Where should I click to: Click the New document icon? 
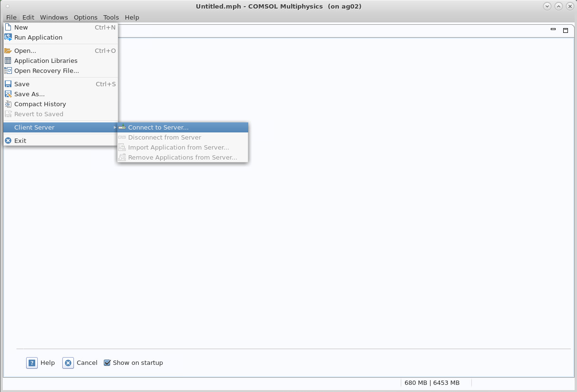8,27
